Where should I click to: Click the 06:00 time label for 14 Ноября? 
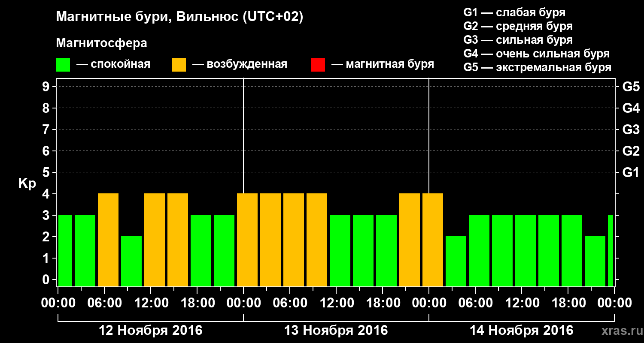[475, 303]
